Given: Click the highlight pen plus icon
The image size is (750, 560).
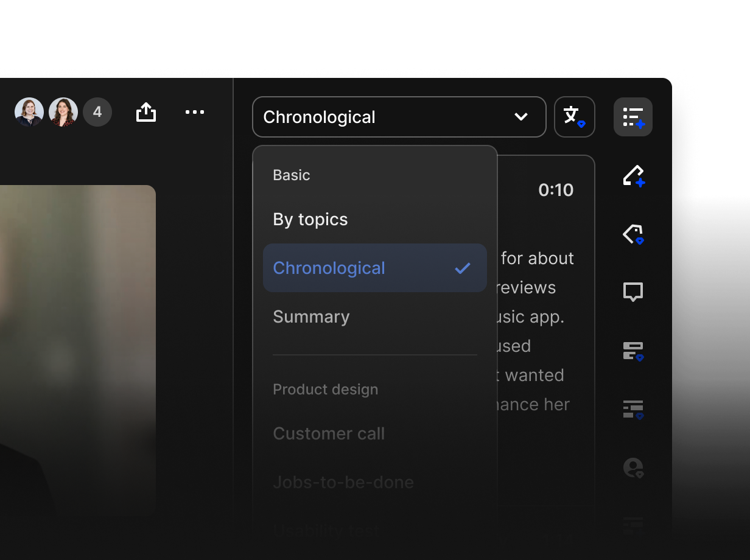Looking at the screenshot, I should pyautogui.click(x=633, y=176).
